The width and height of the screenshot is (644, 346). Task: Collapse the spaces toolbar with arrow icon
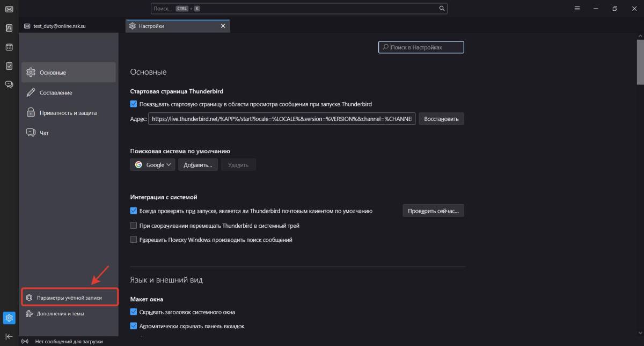click(9, 336)
